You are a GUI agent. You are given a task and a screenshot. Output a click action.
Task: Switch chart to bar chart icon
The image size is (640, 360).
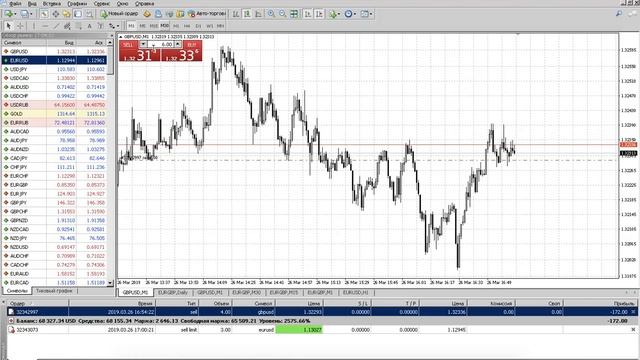(236, 14)
